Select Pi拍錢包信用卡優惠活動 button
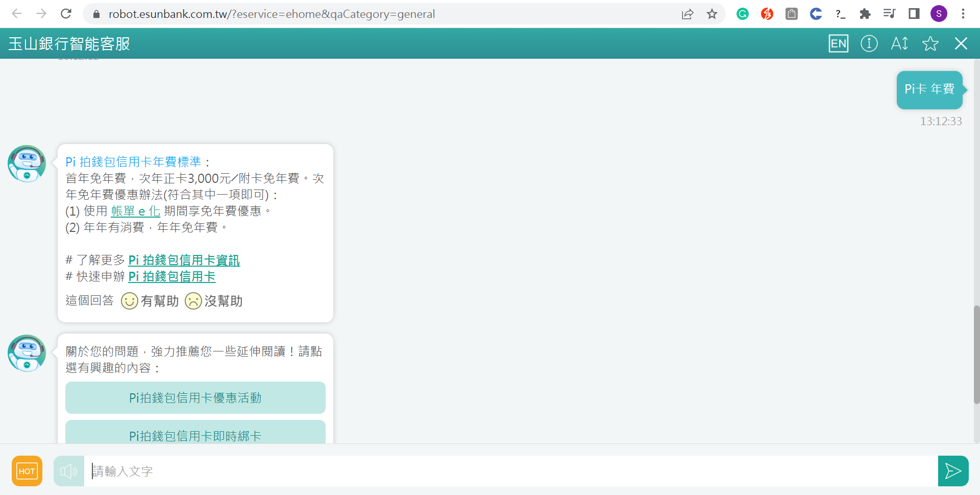980x495 pixels. (195, 397)
